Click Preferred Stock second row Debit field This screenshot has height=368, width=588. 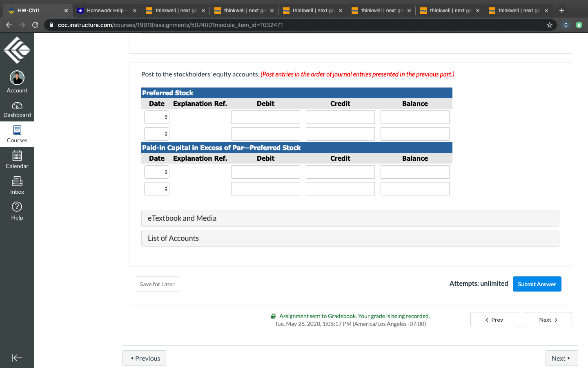[265, 134]
